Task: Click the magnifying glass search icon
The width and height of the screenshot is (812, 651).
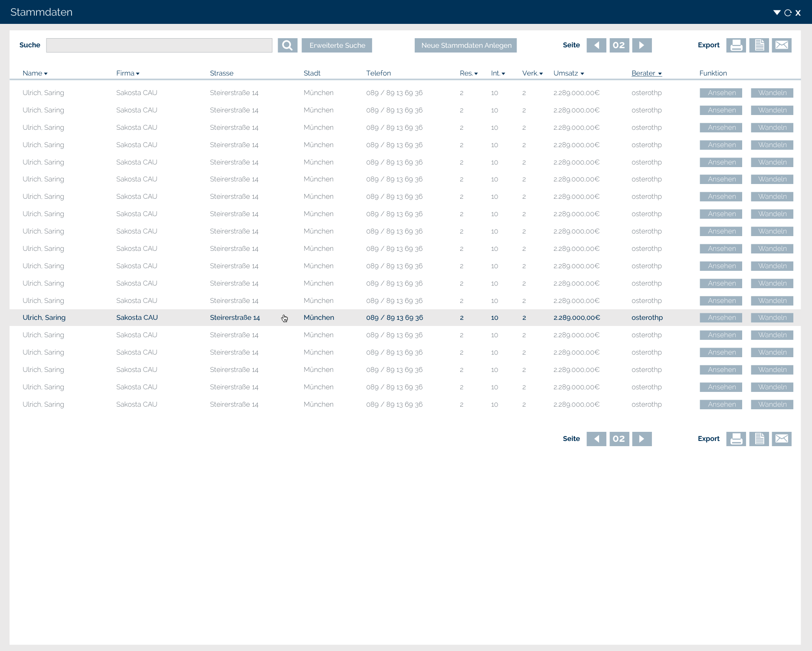Action: click(x=287, y=45)
